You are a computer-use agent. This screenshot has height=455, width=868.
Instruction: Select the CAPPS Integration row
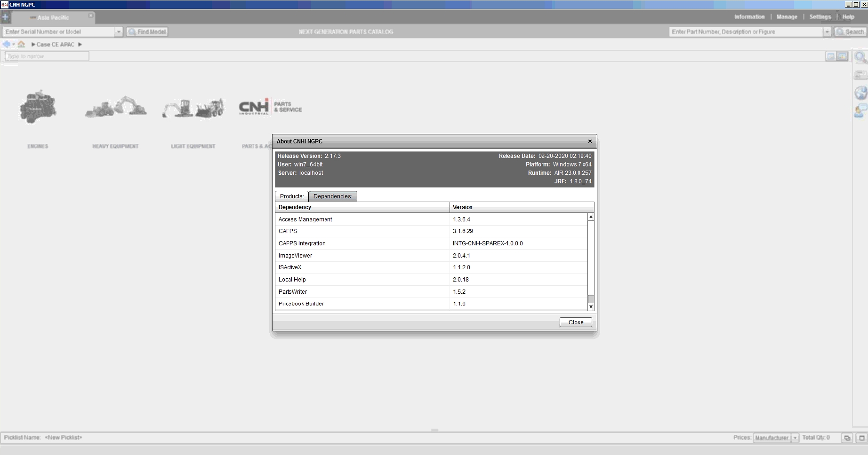tap(431, 243)
